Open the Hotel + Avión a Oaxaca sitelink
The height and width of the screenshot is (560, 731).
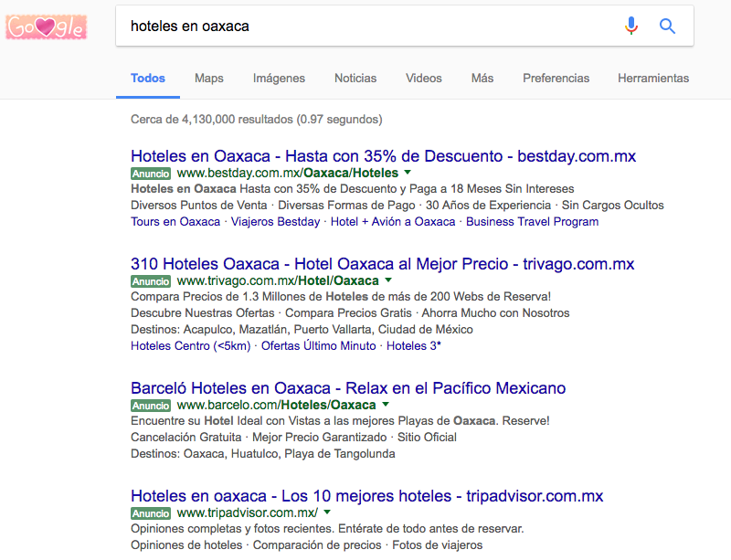click(393, 221)
